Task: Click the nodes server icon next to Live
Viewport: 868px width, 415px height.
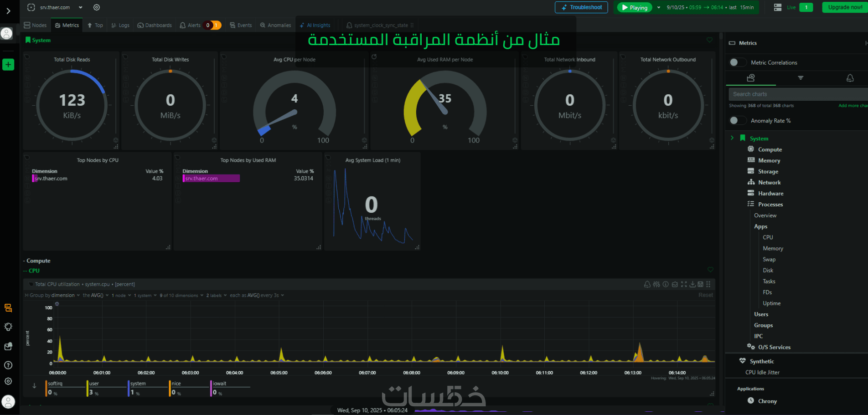Action: point(778,7)
